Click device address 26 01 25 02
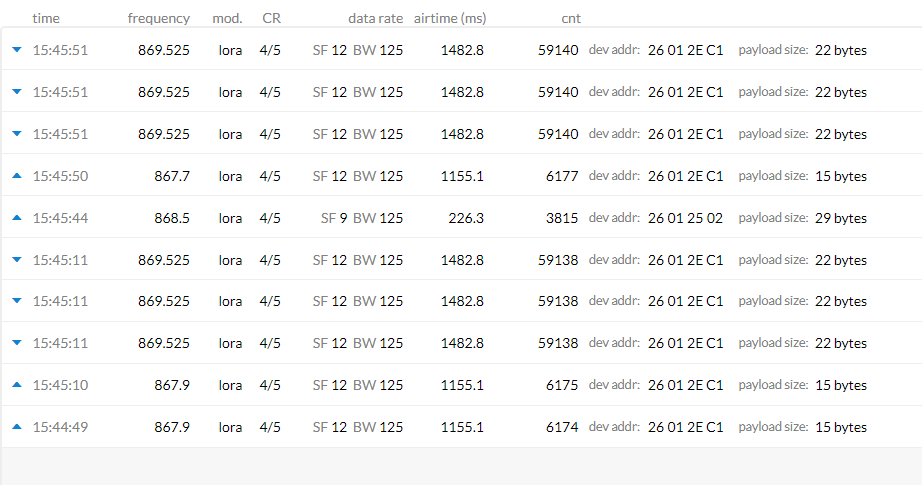The width and height of the screenshot is (922, 485). pyautogui.click(x=685, y=218)
